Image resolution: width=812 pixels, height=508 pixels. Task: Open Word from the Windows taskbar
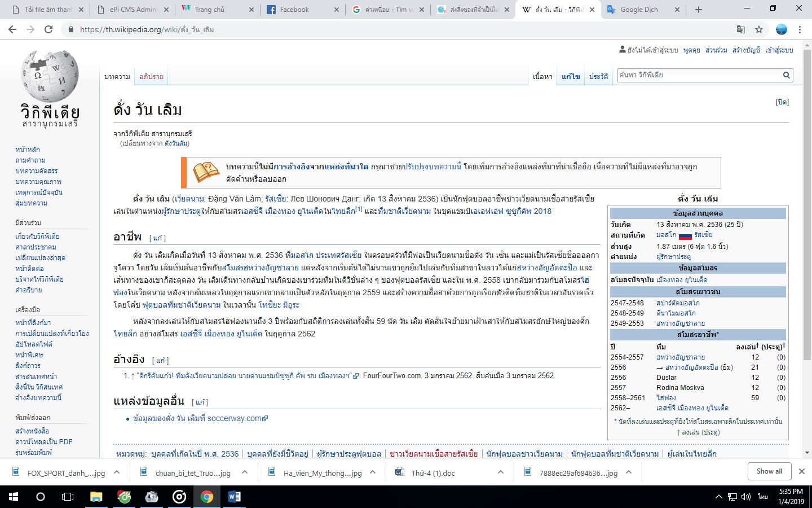[234, 497]
